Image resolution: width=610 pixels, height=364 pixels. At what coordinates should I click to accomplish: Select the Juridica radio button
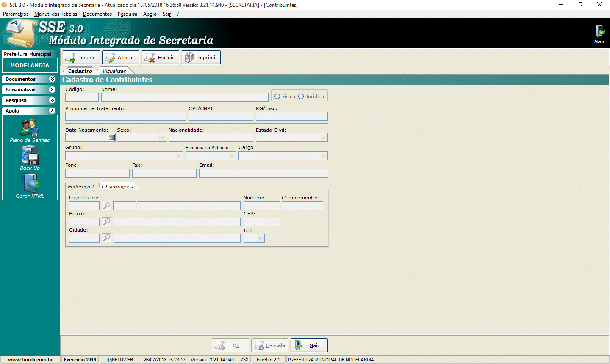[301, 97]
